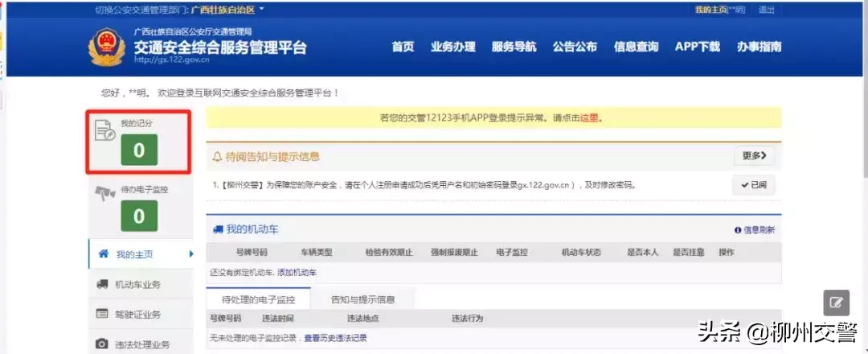This screenshot has width=868, height=354.
Task: Click the 这里 link in the yellow banner
Action: click(x=589, y=118)
